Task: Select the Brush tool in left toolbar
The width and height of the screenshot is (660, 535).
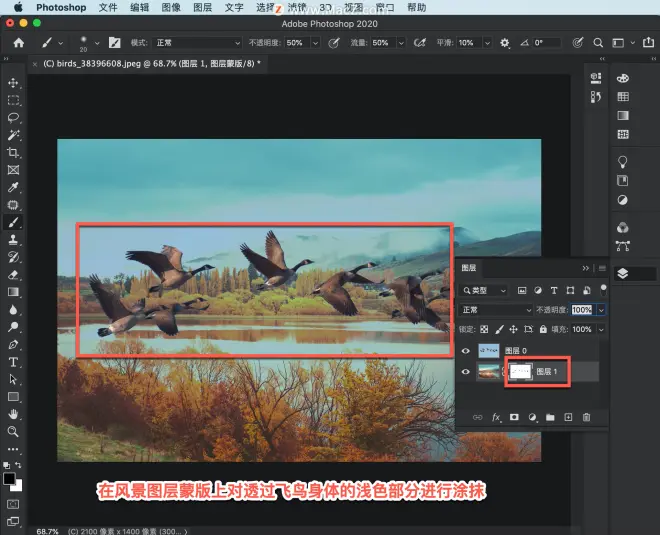Action: pos(13,222)
